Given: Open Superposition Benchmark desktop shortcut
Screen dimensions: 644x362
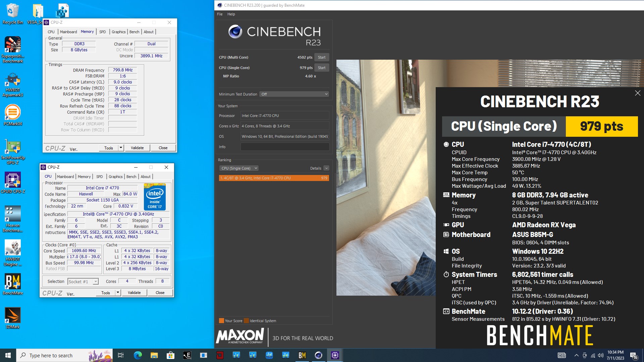Looking at the screenshot, I should [13, 50].
